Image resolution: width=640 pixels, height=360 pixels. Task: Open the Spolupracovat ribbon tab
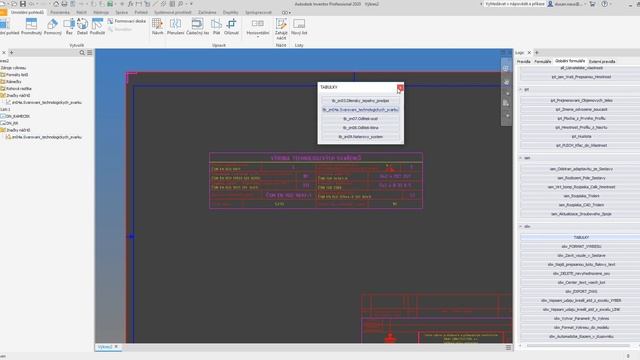[x=258, y=13]
